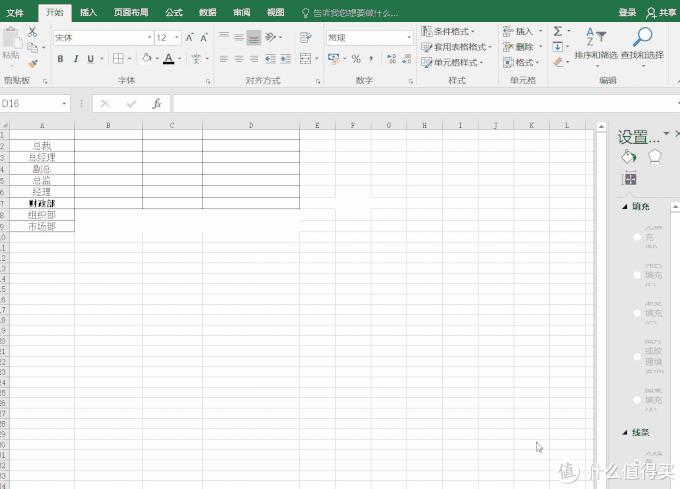Switch to Page Layout (页面布局) tab

(131, 13)
